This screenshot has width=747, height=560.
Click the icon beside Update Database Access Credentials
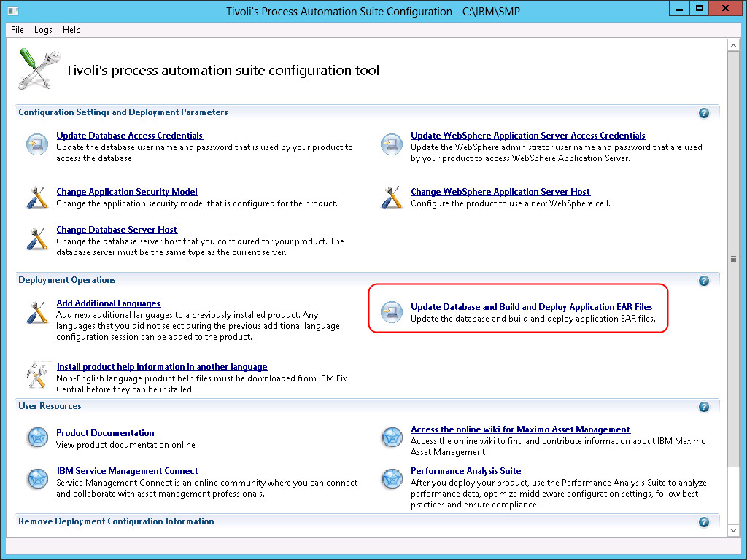37,144
